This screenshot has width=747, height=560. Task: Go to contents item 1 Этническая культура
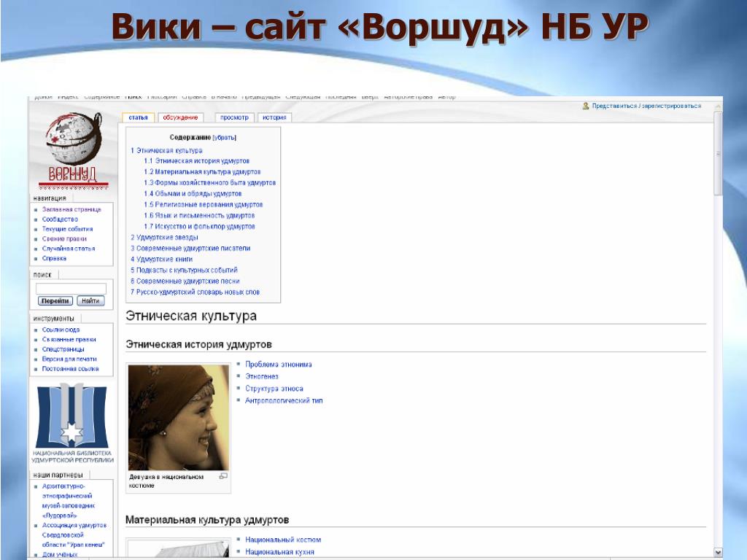pyautogui.click(x=166, y=150)
